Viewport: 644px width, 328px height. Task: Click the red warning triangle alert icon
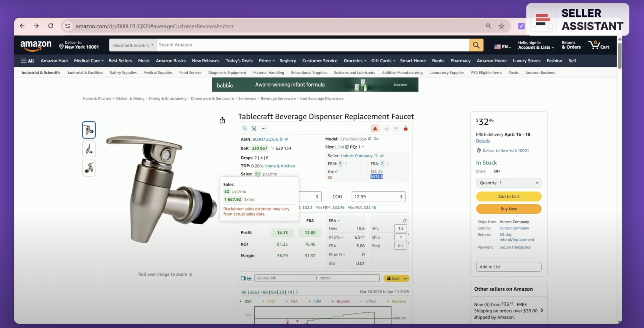[x=375, y=128]
